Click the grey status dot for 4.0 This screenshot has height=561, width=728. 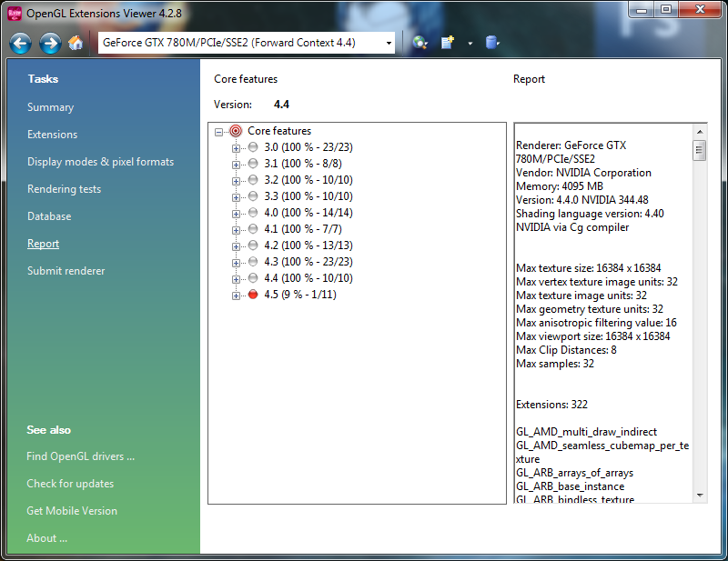[x=253, y=213]
